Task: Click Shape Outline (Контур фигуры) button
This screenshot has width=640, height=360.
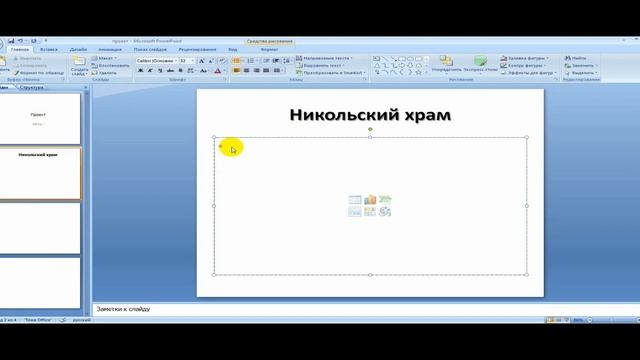Action: (523, 65)
